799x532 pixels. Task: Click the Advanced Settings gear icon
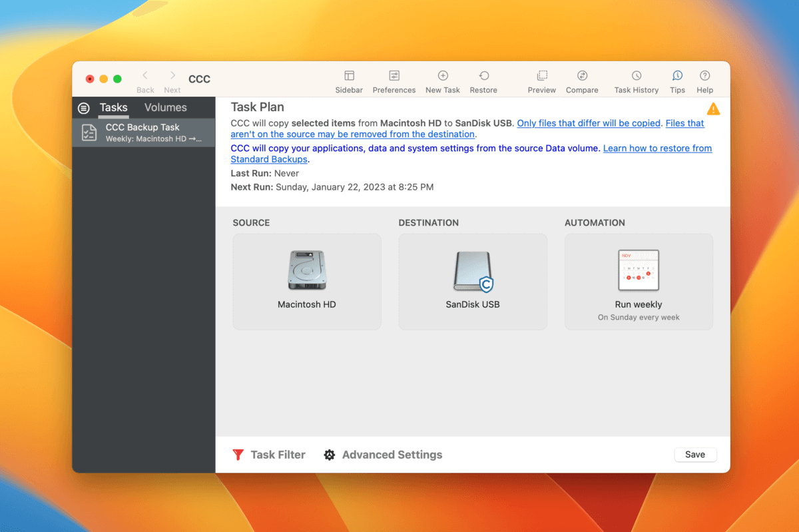330,455
